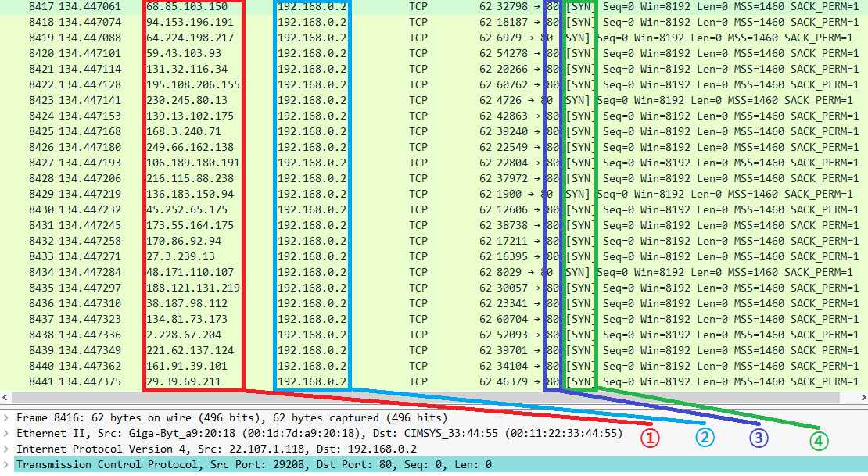Click the packet list horizontal scrollbar thumb
The width and height of the screenshot is (868, 476).
click(x=425, y=397)
